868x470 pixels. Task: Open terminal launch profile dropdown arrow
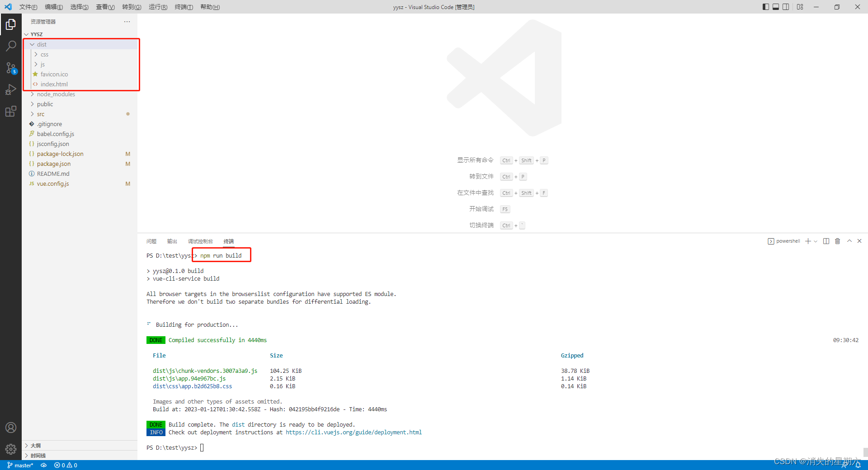pyautogui.click(x=816, y=241)
